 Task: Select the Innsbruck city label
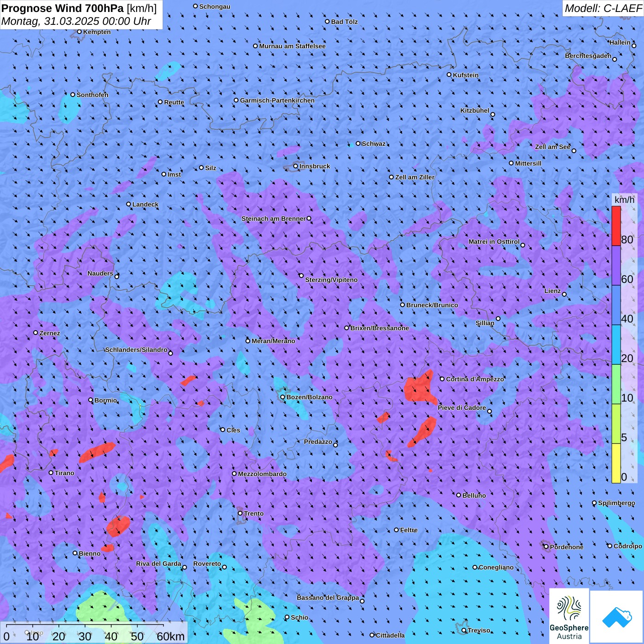(315, 166)
